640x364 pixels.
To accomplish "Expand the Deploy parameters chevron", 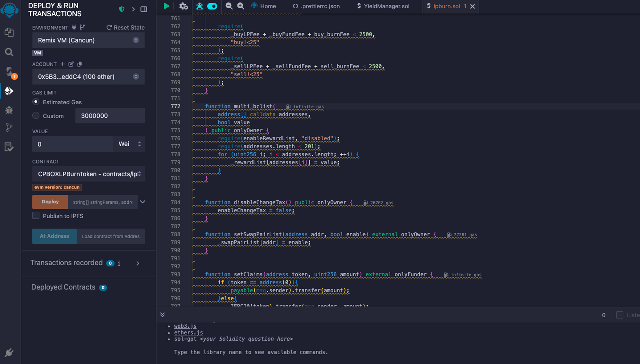I will click(x=143, y=202).
